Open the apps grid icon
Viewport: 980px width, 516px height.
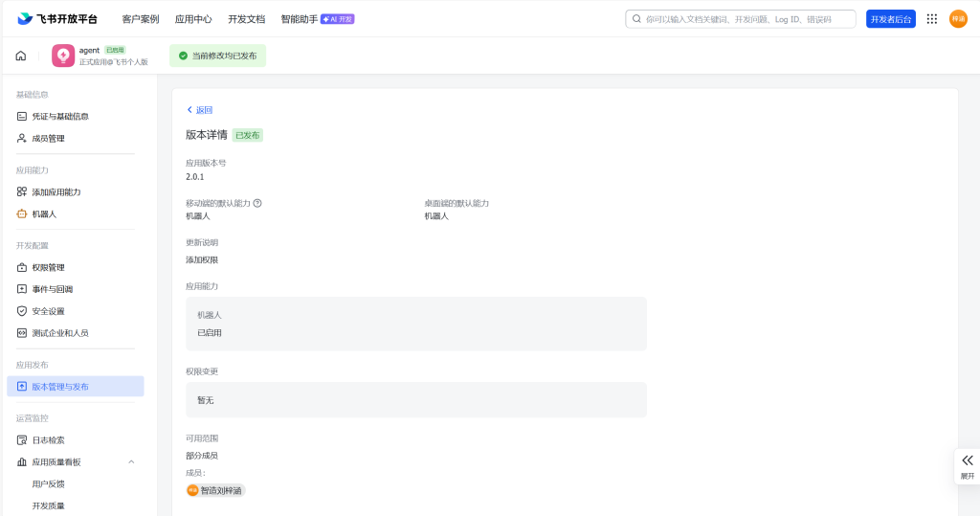tap(931, 18)
